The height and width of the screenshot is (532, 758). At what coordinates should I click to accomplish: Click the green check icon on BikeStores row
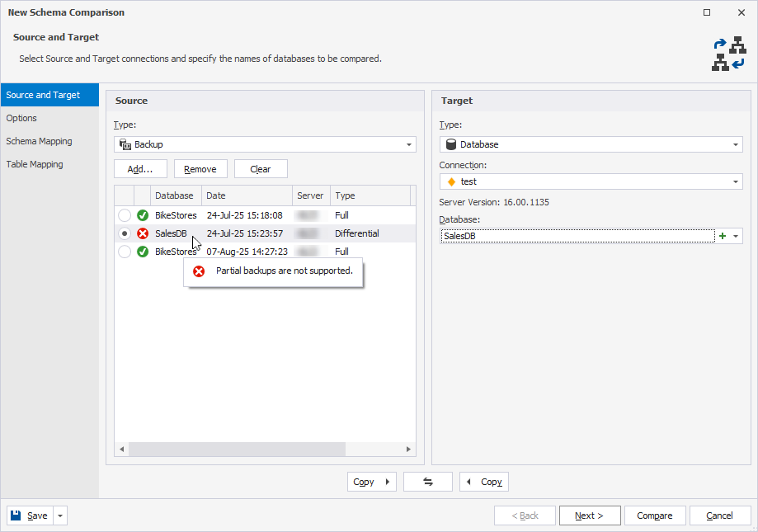tap(142, 214)
